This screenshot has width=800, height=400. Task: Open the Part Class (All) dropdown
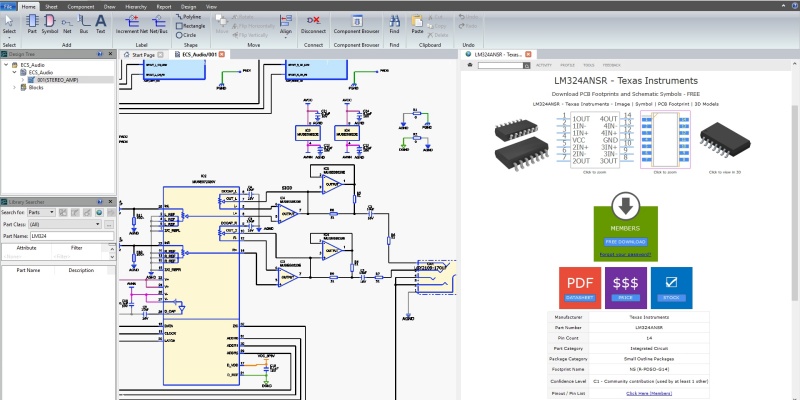(65, 224)
